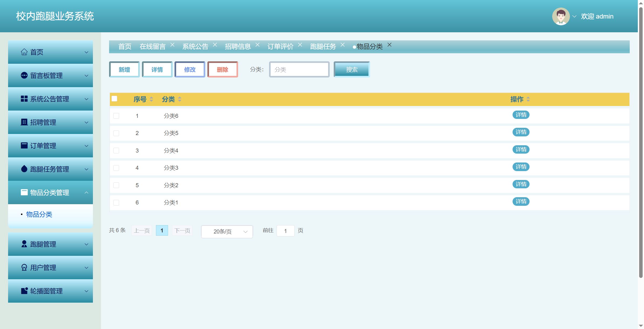The width and height of the screenshot is (644, 329).
Task: Switch to the 在线留言 tab
Action: click(x=153, y=47)
